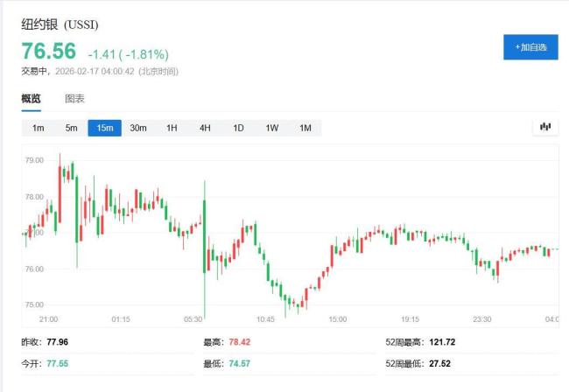This screenshot has width=569, height=392.
Task: Click the 75.00 price axis label
Action: 34,304
